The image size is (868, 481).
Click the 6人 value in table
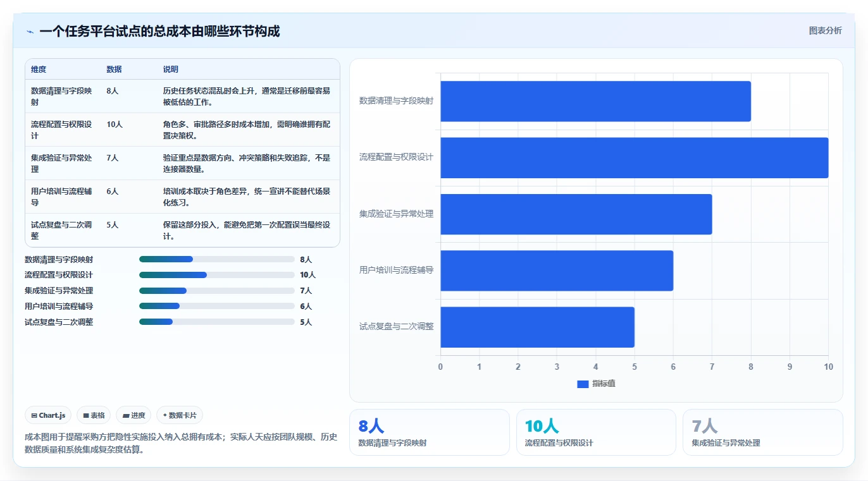point(113,192)
